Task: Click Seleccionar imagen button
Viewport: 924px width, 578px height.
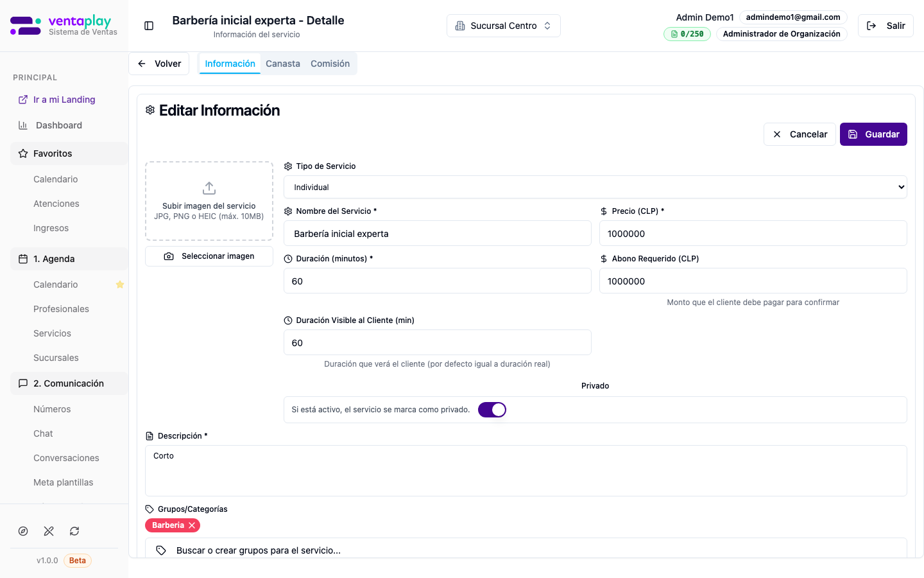Action: click(209, 256)
